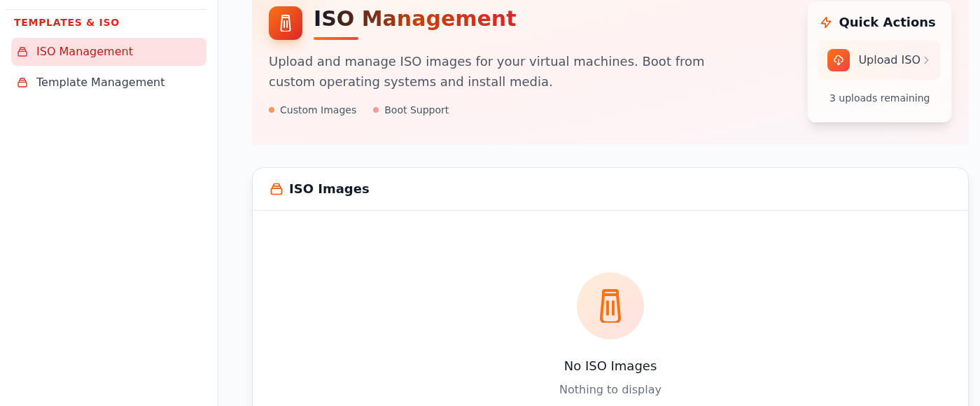Click the "3 uploads remaining" text
The image size is (980, 406).
pyautogui.click(x=879, y=98)
